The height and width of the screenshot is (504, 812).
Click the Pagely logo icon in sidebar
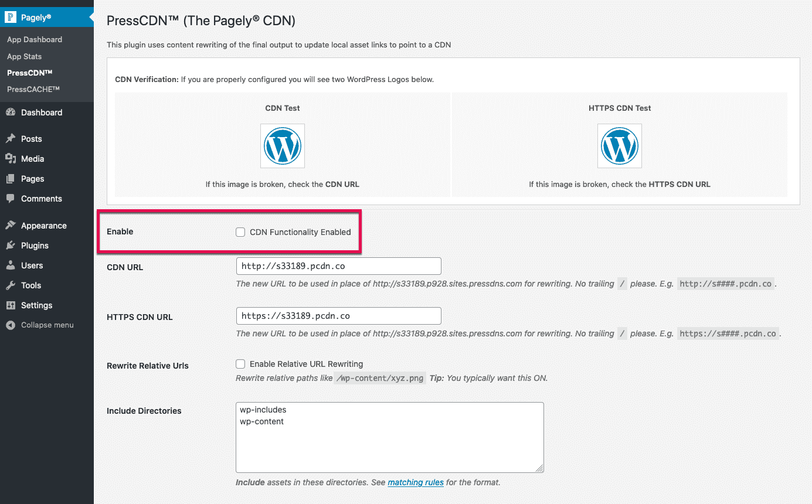coord(11,18)
